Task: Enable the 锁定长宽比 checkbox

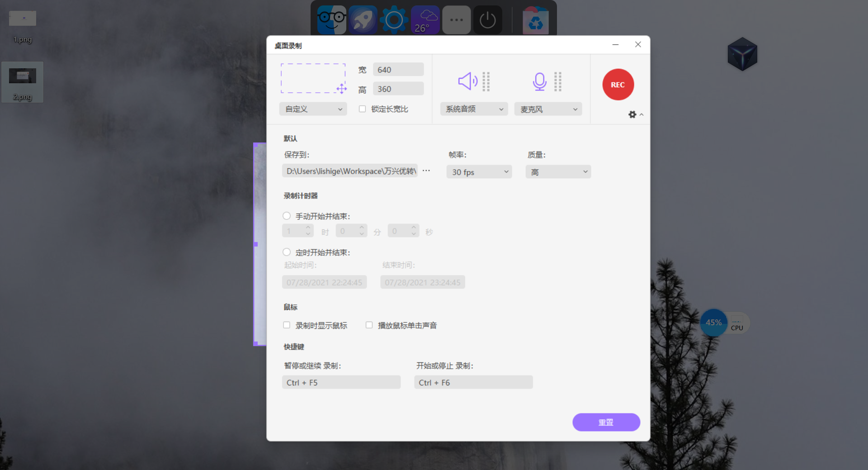Action: point(362,109)
